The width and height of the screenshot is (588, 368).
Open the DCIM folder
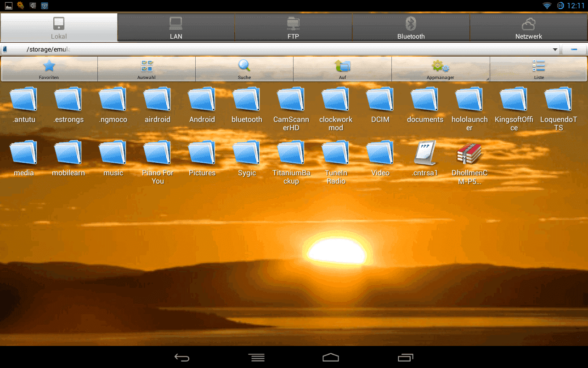coord(380,105)
